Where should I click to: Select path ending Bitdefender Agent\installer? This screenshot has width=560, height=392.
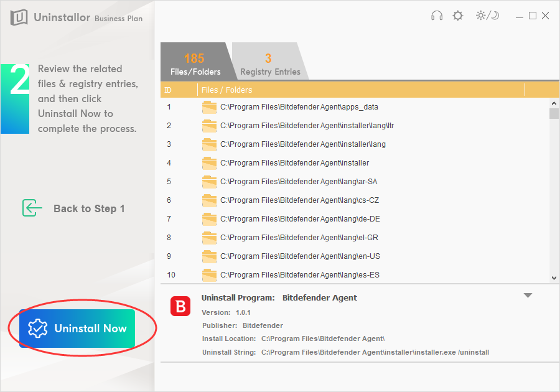click(x=295, y=163)
